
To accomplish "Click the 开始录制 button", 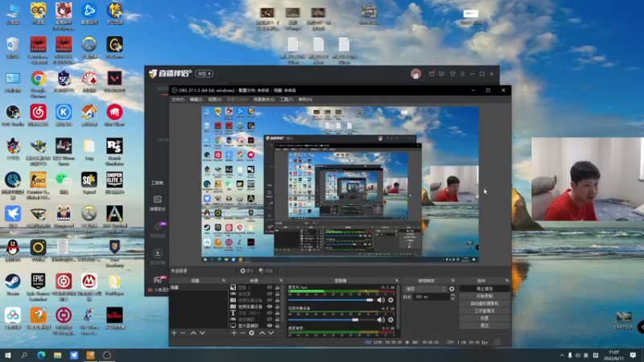I will pyautogui.click(x=485, y=296).
